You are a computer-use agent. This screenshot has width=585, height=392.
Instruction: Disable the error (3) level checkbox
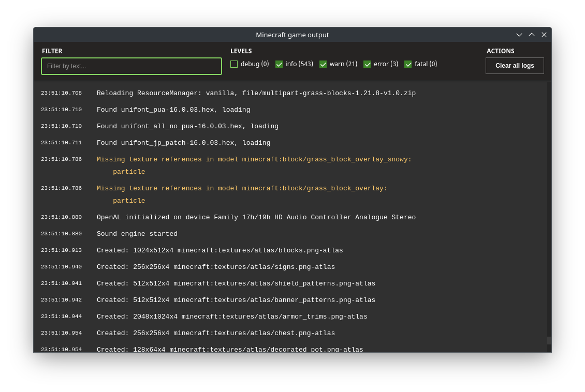(367, 64)
